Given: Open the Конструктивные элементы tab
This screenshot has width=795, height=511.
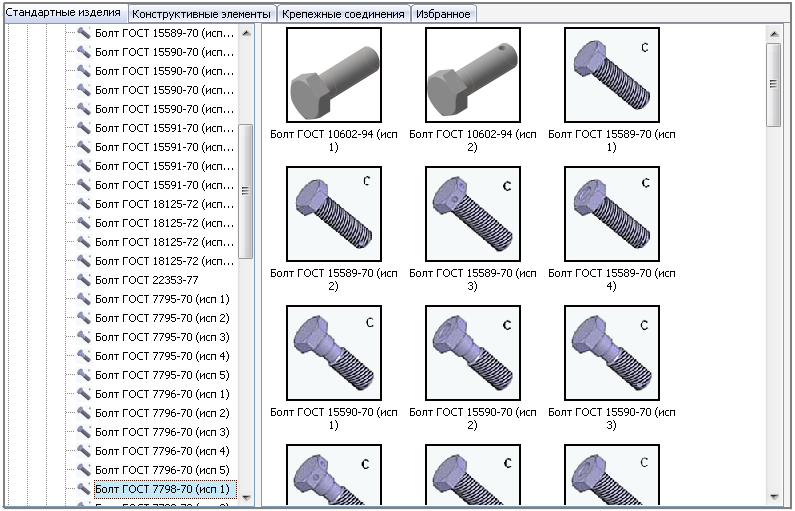Looking at the screenshot, I should pyautogui.click(x=201, y=14).
